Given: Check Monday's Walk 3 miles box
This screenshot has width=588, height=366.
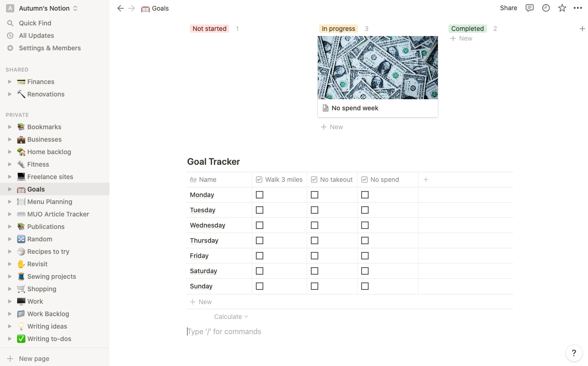Looking at the screenshot, I should click(x=260, y=195).
